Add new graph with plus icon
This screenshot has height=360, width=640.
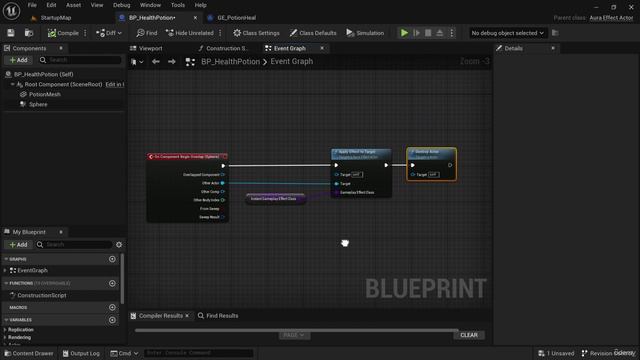coord(112,259)
